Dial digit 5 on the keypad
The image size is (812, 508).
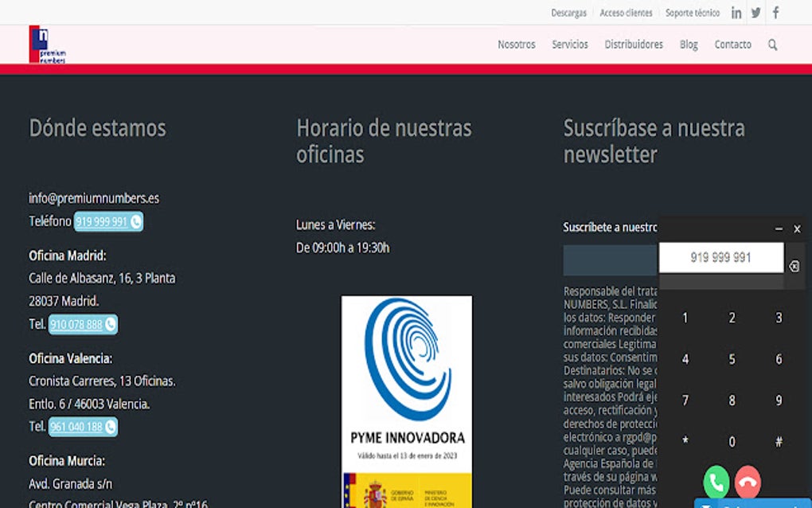click(732, 359)
